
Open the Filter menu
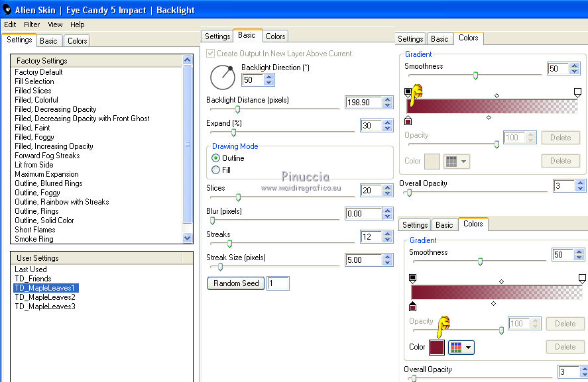coord(32,24)
